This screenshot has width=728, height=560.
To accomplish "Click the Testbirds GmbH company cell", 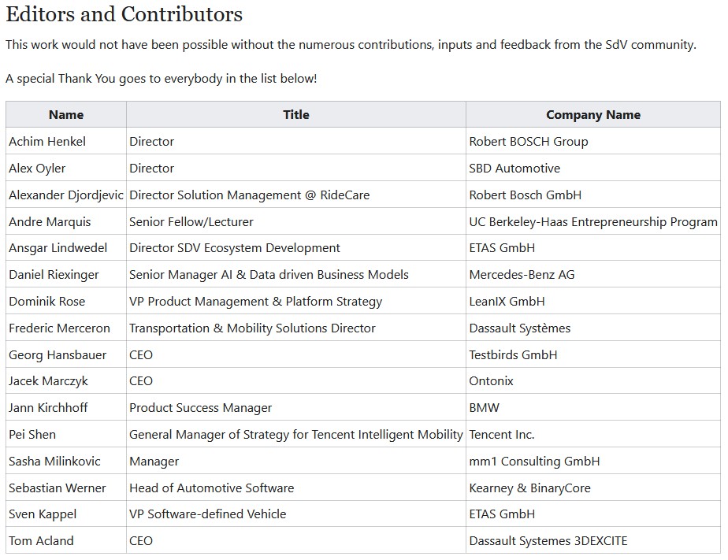I will (513, 355).
